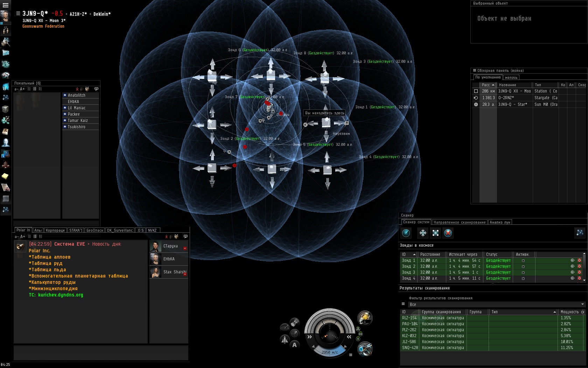Recall Зонд 1 with its arrow icon
This screenshot has height=368, width=588.
pos(573,260)
